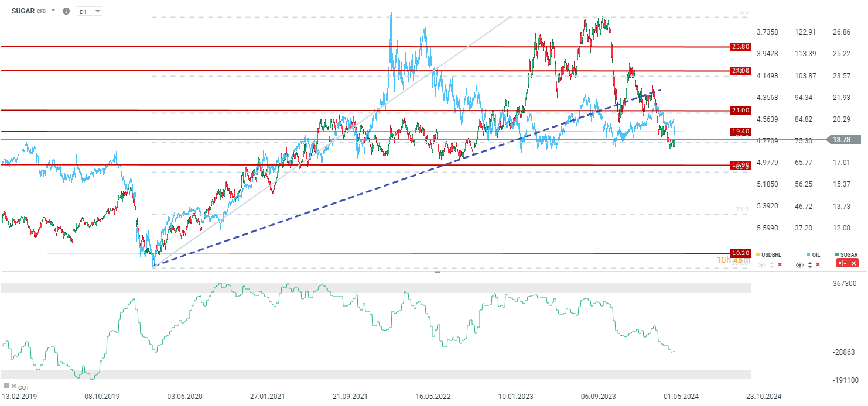Click the 78.6 Fibonacci level label
The width and height of the screenshot is (868, 406).
(742, 209)
